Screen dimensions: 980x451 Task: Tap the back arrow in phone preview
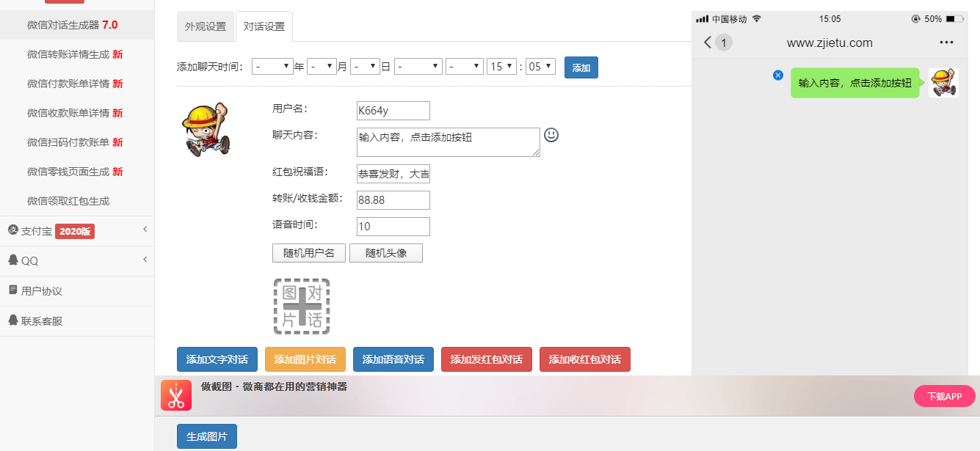pos(708,43)
